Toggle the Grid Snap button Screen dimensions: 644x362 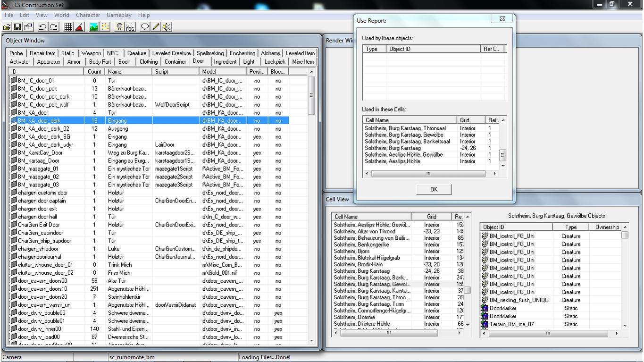[x=68, y=27]
